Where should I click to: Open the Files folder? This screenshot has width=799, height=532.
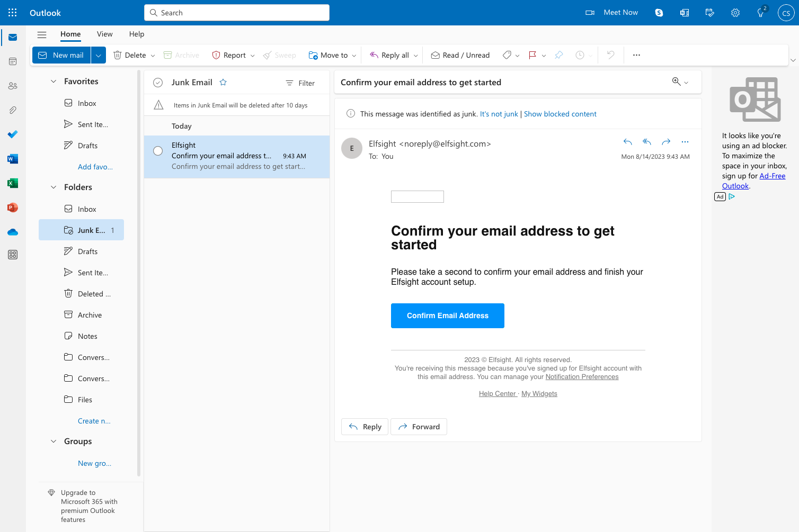pos(82,400)
